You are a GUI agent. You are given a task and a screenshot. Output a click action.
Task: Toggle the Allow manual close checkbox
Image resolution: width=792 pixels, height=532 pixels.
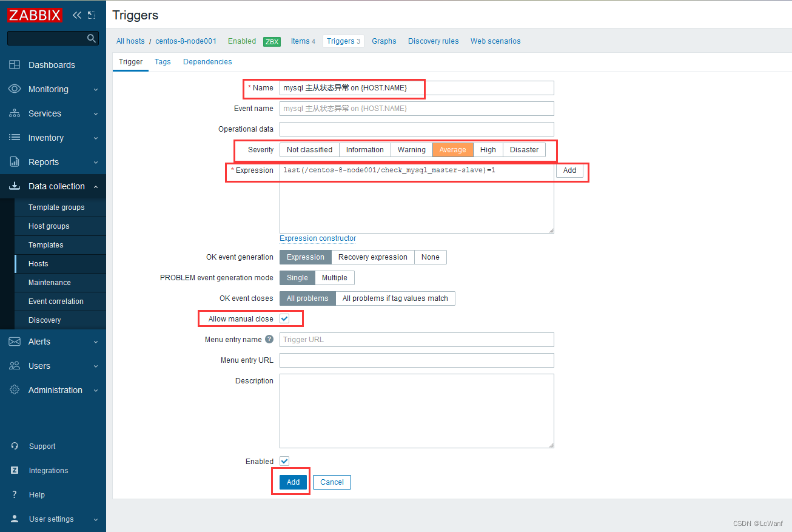coord(284,318)
